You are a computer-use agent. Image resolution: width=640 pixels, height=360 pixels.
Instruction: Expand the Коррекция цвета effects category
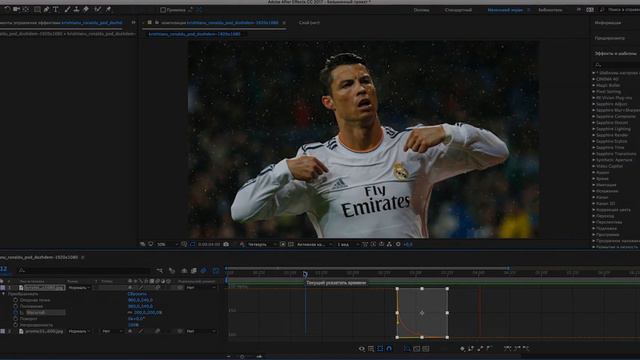[594, 210]
